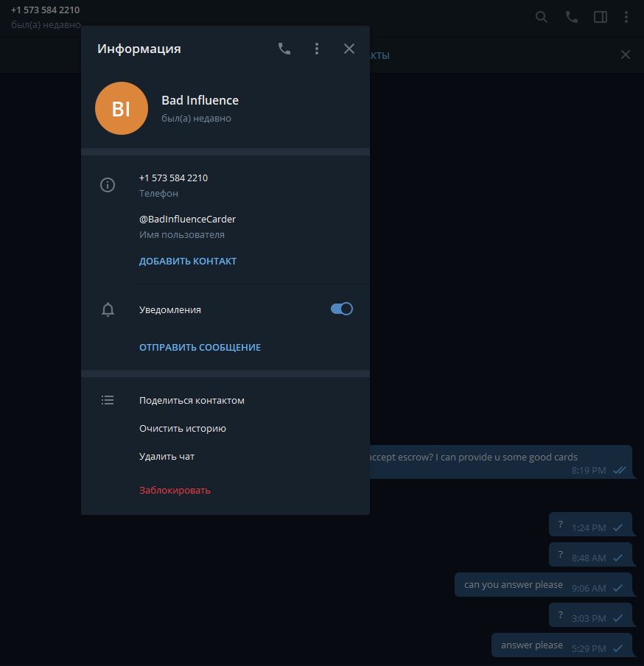This screenshot has height=666, width=644.
Task: Dismiss the top banner bar with X
Action: click(626, 55)
